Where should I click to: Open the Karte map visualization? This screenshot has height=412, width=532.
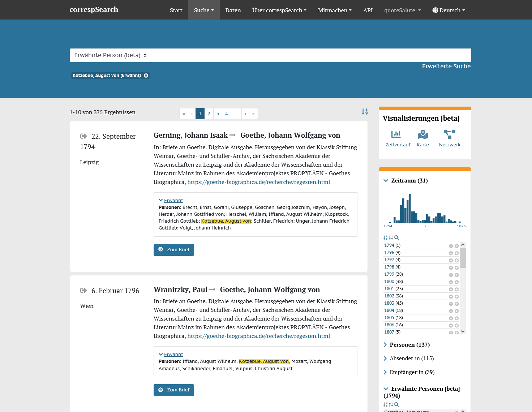[423, 139]
